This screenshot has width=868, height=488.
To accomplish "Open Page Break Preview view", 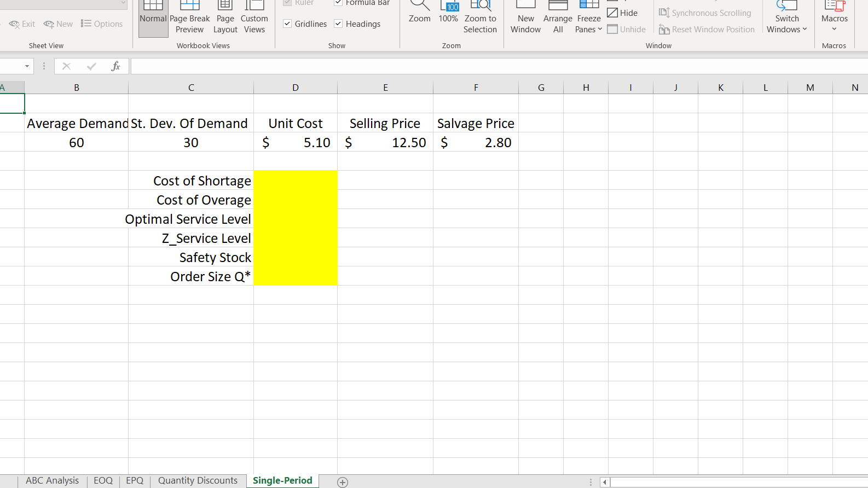I will [x=189, y=18].
